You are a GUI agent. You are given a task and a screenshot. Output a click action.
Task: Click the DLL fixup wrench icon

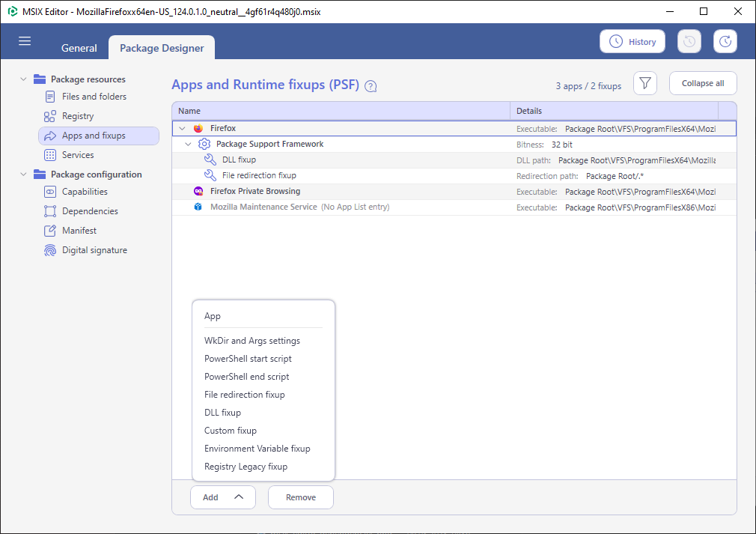[x=210, y=160]
